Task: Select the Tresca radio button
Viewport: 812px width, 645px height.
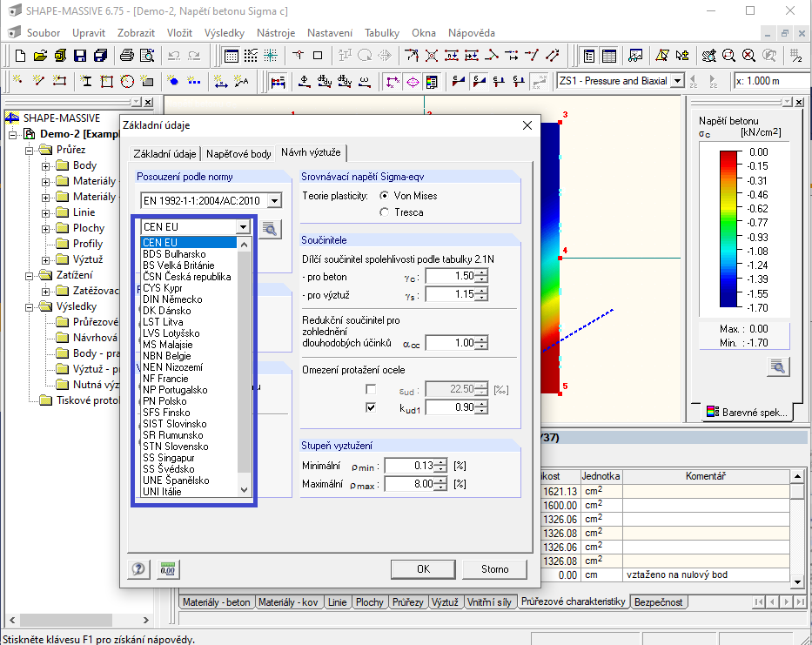Action: 385,212
